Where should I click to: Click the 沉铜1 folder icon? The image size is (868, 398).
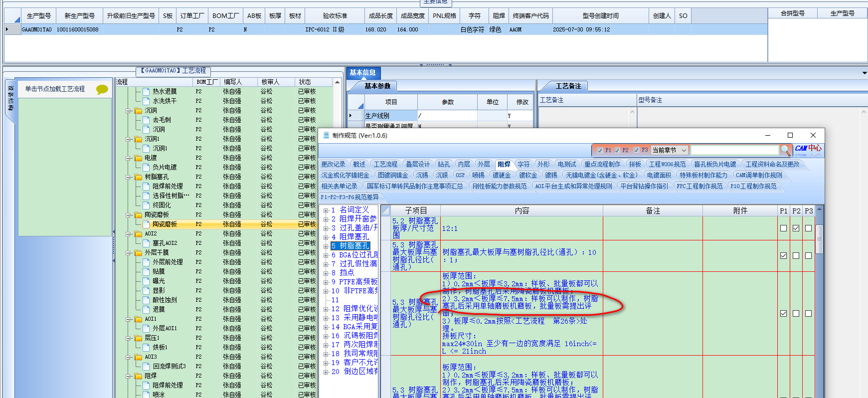[x=138, y=139]
